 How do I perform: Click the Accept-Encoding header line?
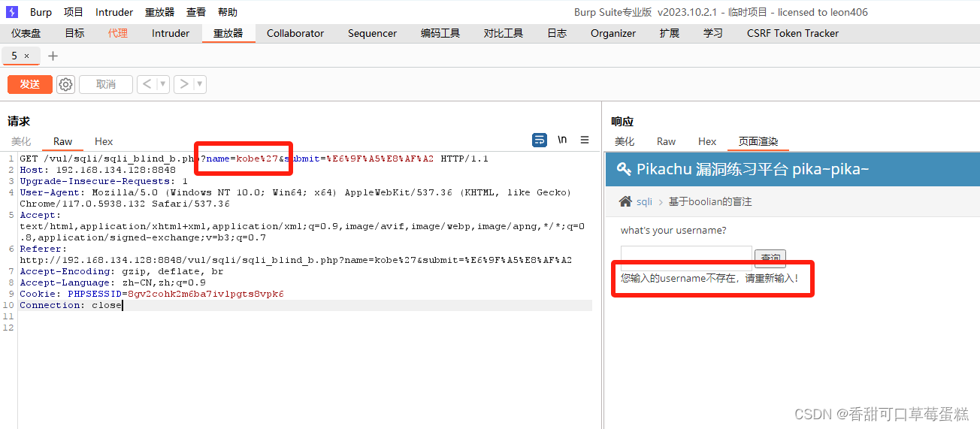tap(122, 271)
